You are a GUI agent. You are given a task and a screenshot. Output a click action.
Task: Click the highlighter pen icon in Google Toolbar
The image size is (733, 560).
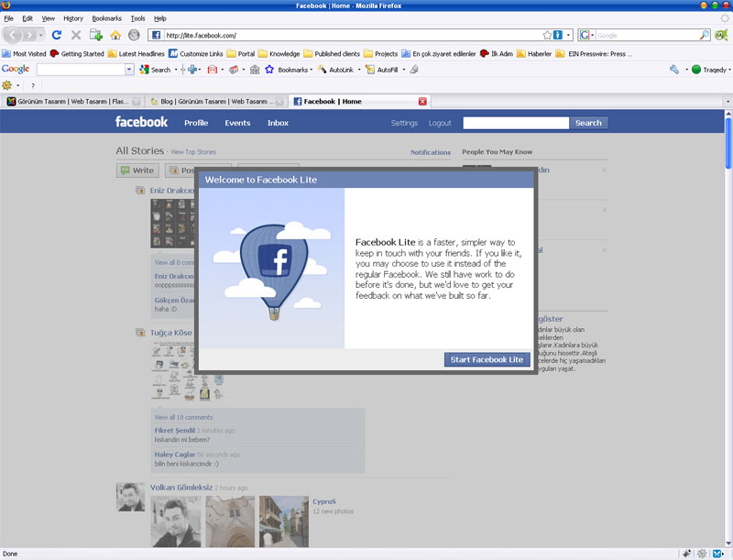click(x=414, y=70)
